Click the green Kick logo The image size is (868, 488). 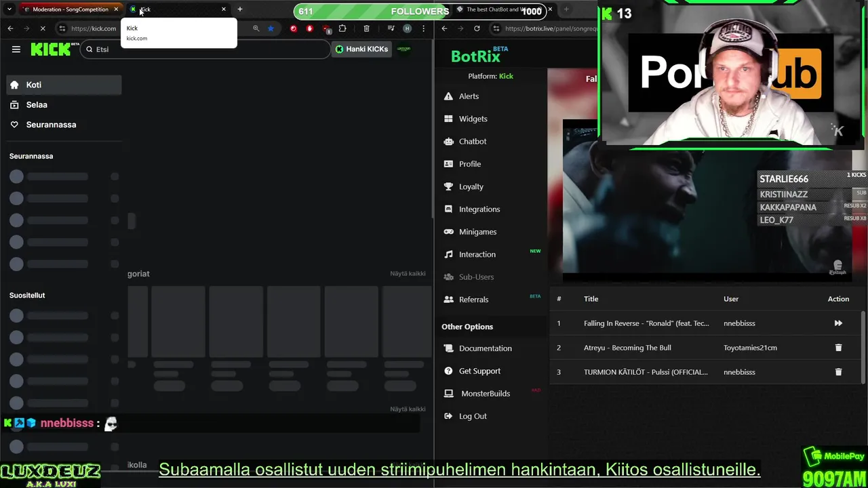[51, 49]
